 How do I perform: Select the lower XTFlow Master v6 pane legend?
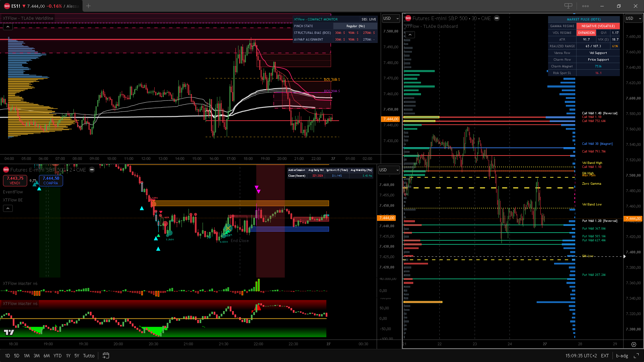[20, 304]
